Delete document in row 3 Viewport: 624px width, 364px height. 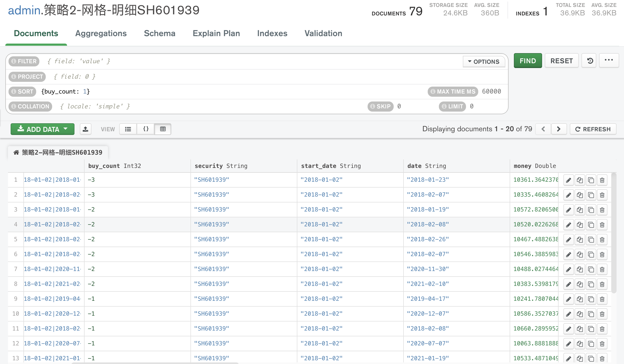[x=602, y=210]
